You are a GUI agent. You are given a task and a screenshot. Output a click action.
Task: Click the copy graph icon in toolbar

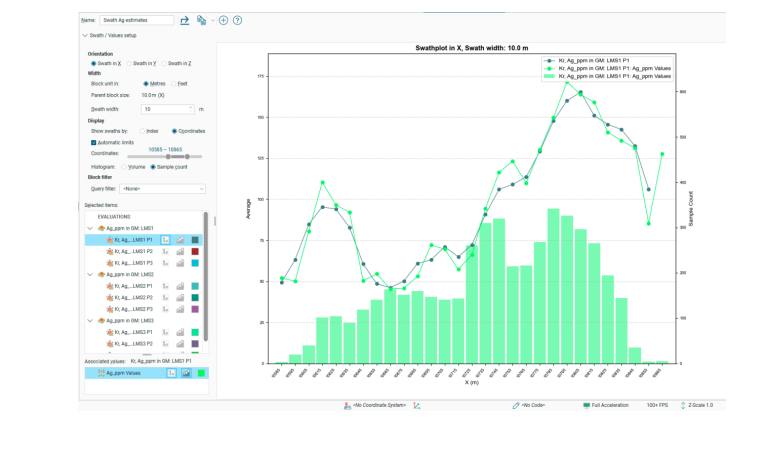pyautogui.click(x=202, y=20)
